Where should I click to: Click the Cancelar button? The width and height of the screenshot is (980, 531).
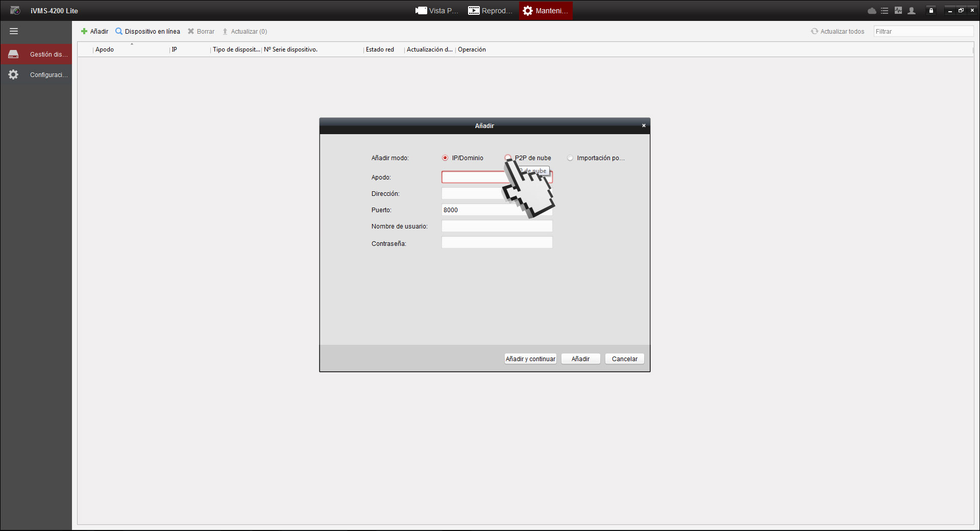tap(625, 359)
